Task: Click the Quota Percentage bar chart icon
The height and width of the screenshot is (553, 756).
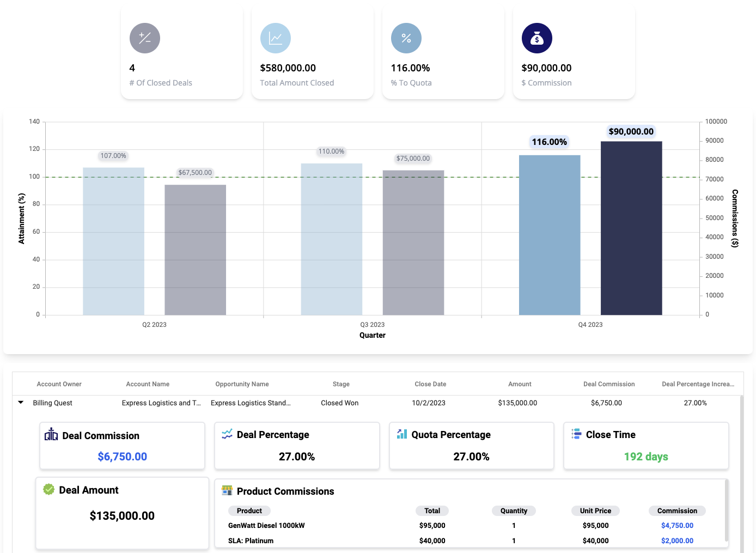Action: 402,434
